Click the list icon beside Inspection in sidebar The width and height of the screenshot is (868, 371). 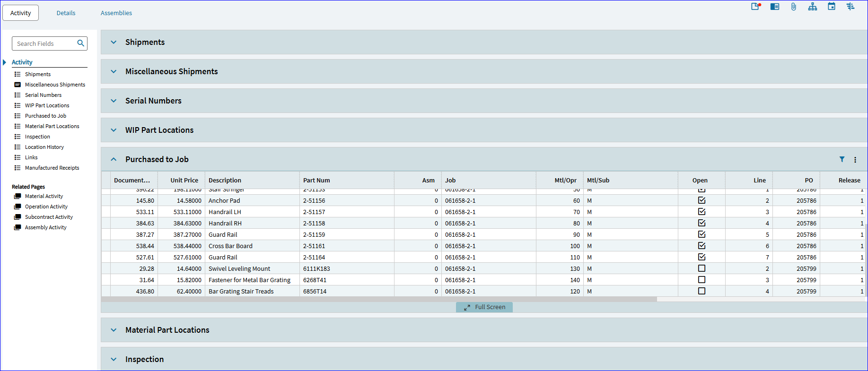[x=18, y=137]
